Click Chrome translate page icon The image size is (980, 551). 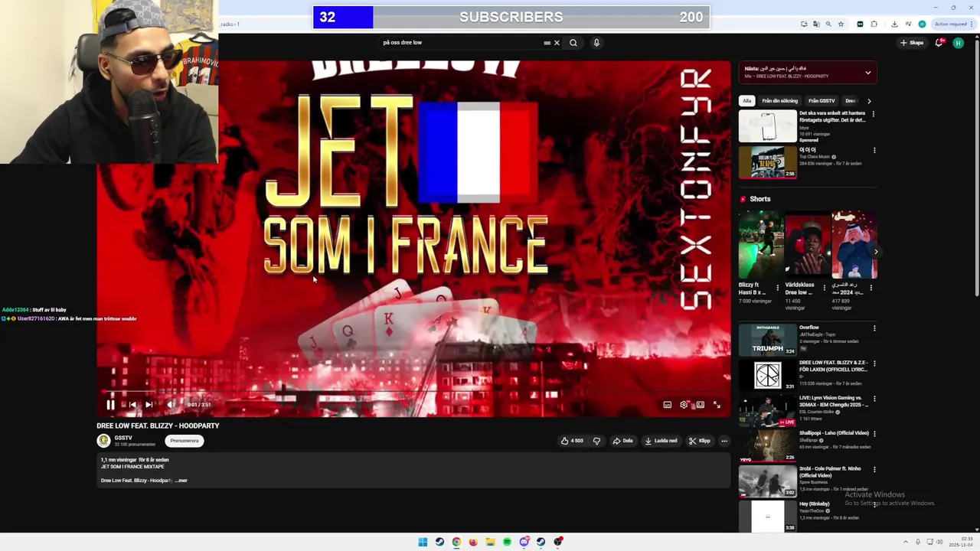pos(816,24)
